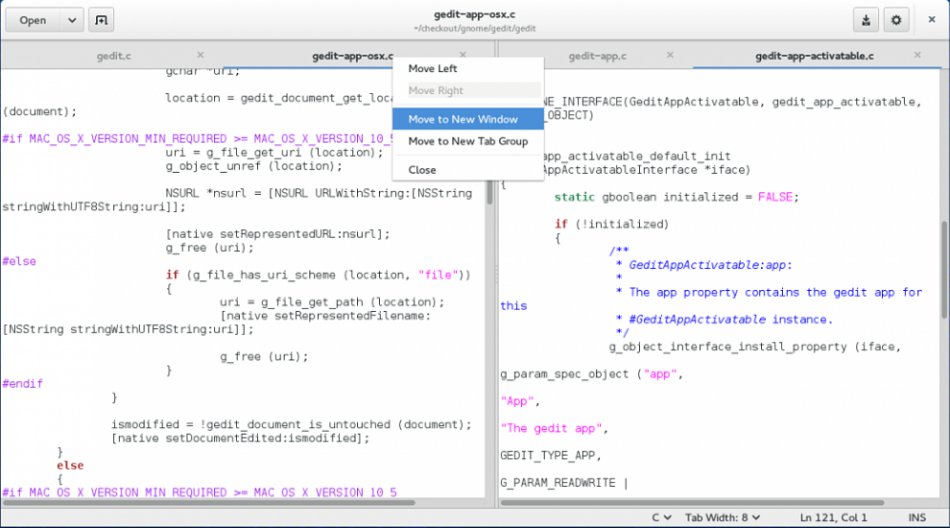Screen dimensions: 950x528
Task: Click the Open button
Action: [x=33, y=20]
